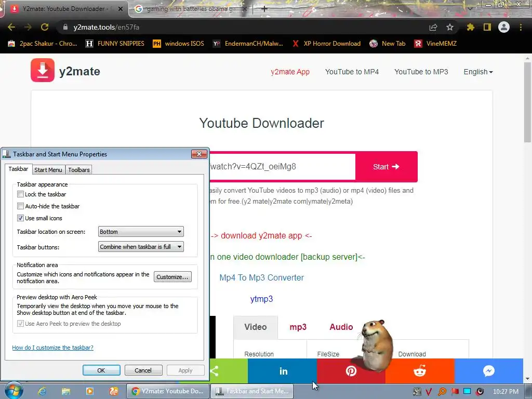
Task: Open the 2pac Shakur bookmark
Action: pos(43,44)
